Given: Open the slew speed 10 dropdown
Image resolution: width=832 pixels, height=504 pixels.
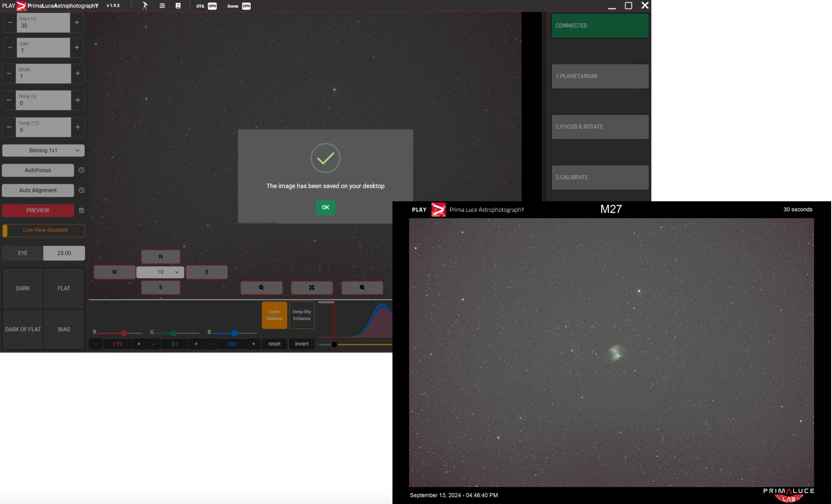Looking at the screenshot, I should click(x=160, y=272).
